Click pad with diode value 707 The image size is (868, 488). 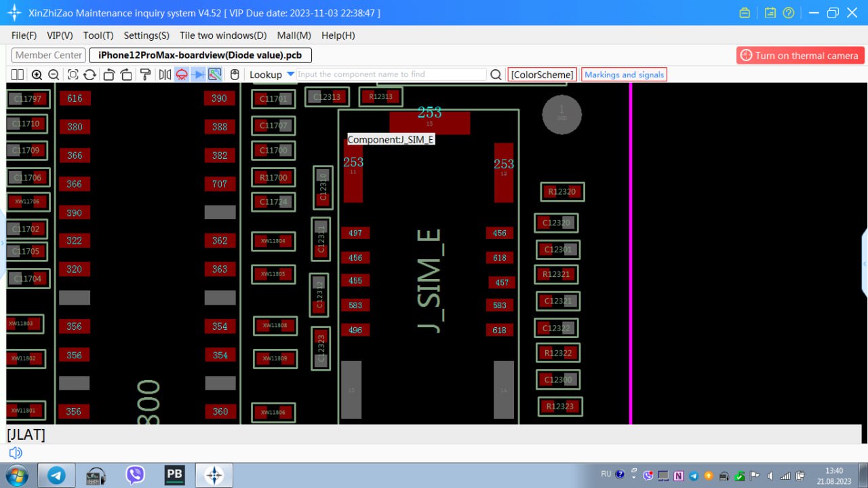coord(220,184)
